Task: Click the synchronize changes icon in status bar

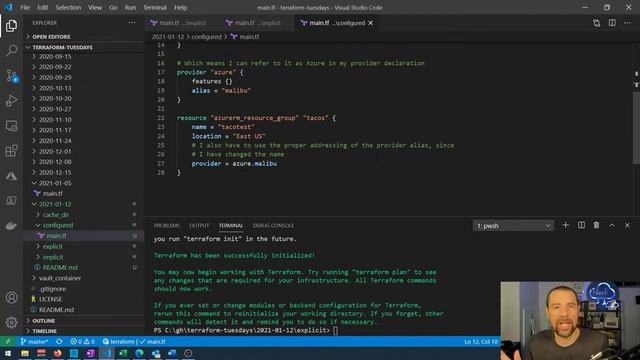Action: 59,341
